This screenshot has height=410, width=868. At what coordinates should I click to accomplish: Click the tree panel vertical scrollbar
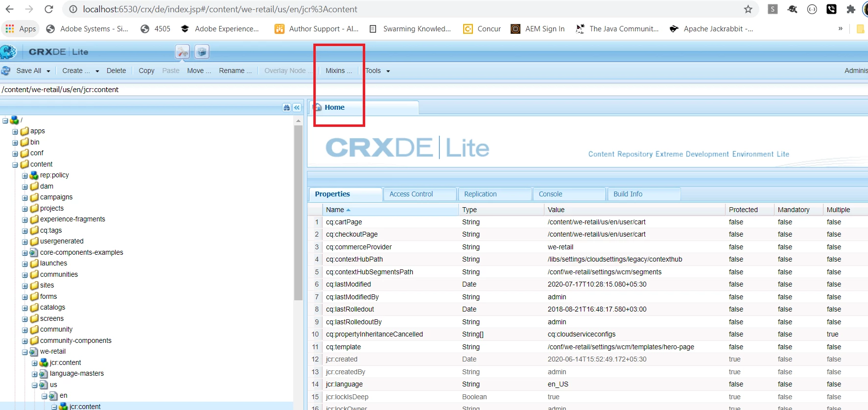click(298, 213)
